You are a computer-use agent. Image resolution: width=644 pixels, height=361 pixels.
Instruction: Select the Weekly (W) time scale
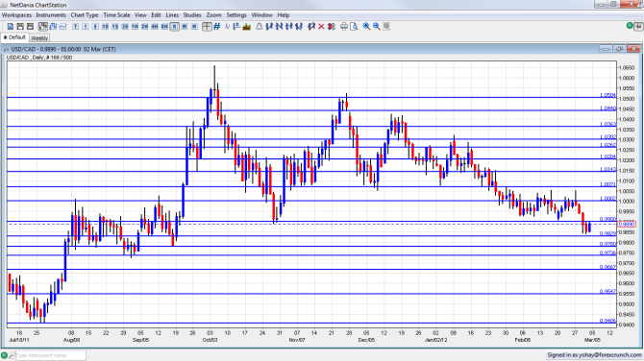(185, 27)
